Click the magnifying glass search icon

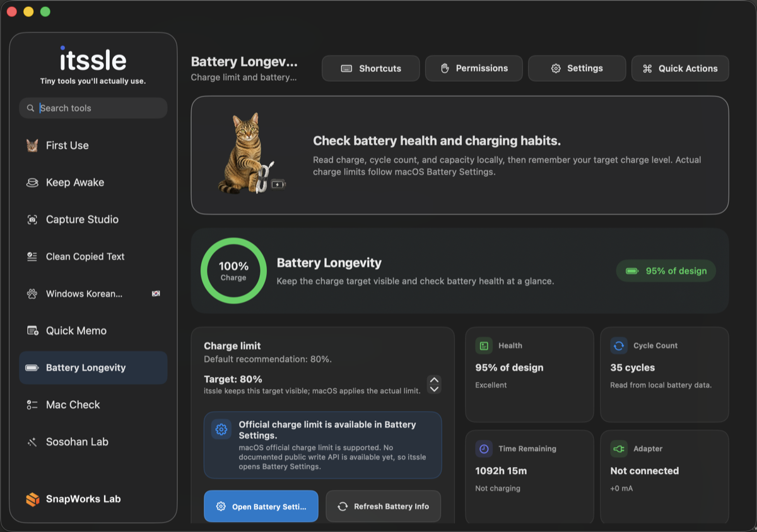[30, 108]
